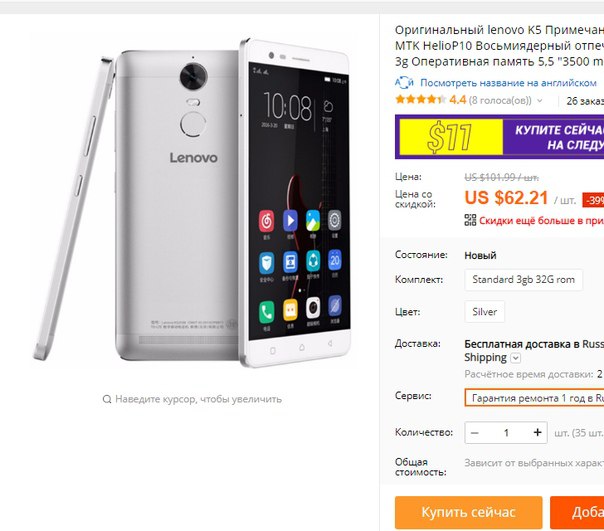Expand the Shipping method dropdown arrow
604x531 pixels.
pos(515,358)
